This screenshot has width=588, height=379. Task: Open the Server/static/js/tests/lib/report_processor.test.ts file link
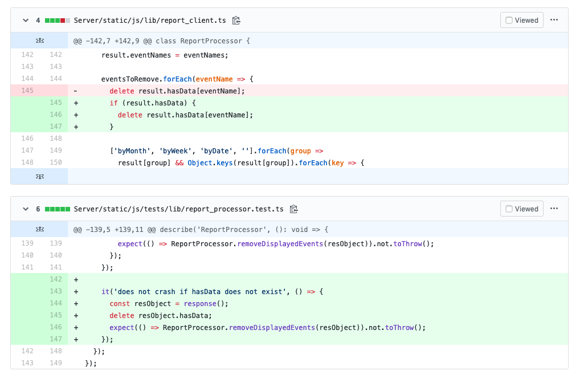pos(178,209)
